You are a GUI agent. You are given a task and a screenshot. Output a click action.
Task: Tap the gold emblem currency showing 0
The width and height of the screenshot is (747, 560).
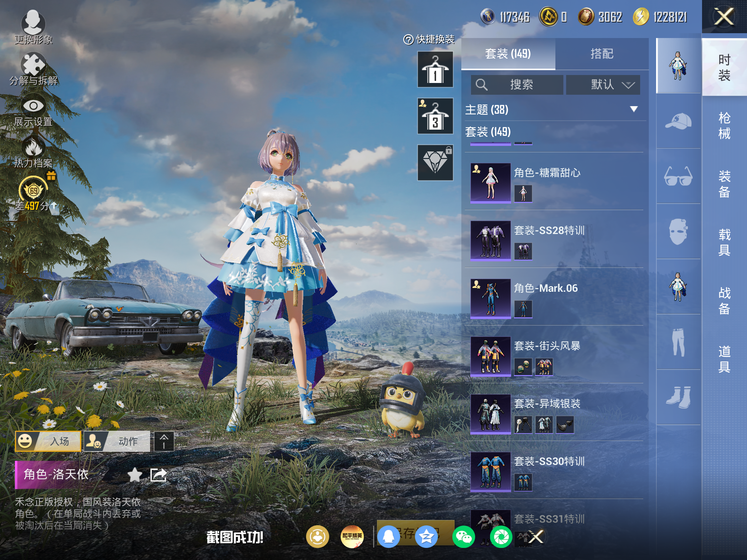pyautogui.click(x=548, y=17)
